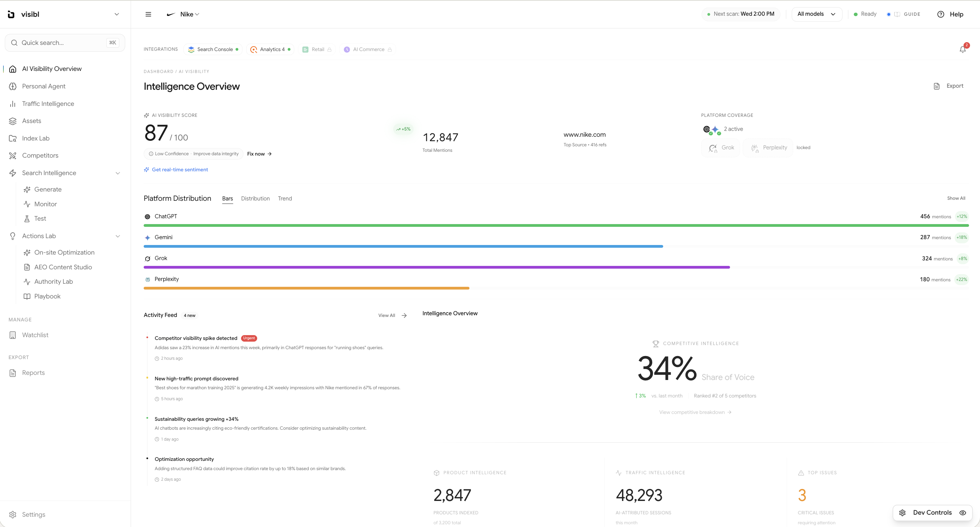
Task: Click the Fix now link
Action: [259, 154]
